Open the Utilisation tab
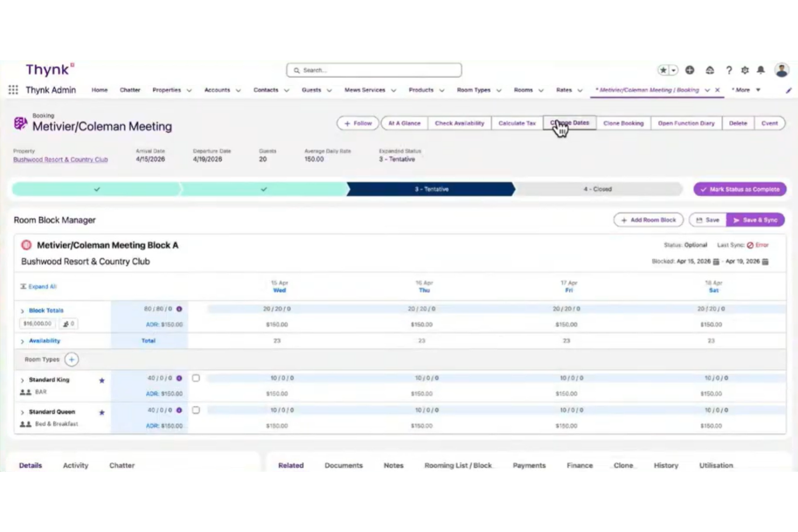Screen dimensions: 798x532 (716, 465)
